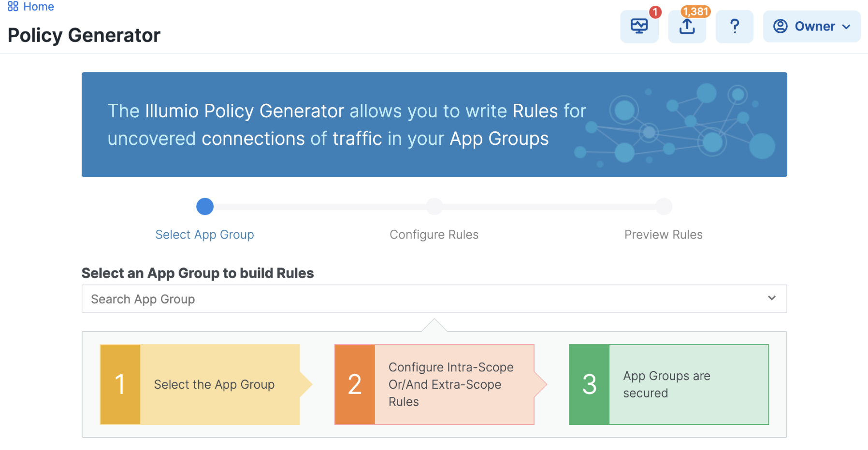Open the health monitor dashboard icon
868x450 pixels.
pos(639,27)
